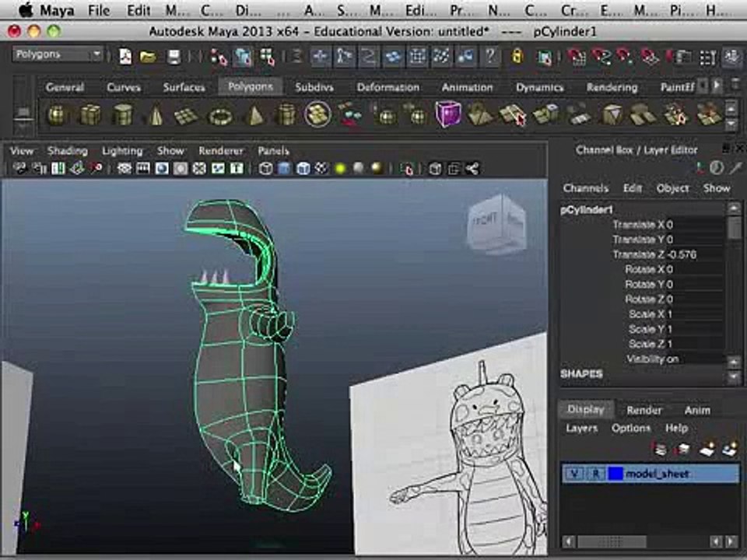This screenshot has width=747, height=560.
Task: Click the blue color swatch of model_sheet
Action: point(615,474)
